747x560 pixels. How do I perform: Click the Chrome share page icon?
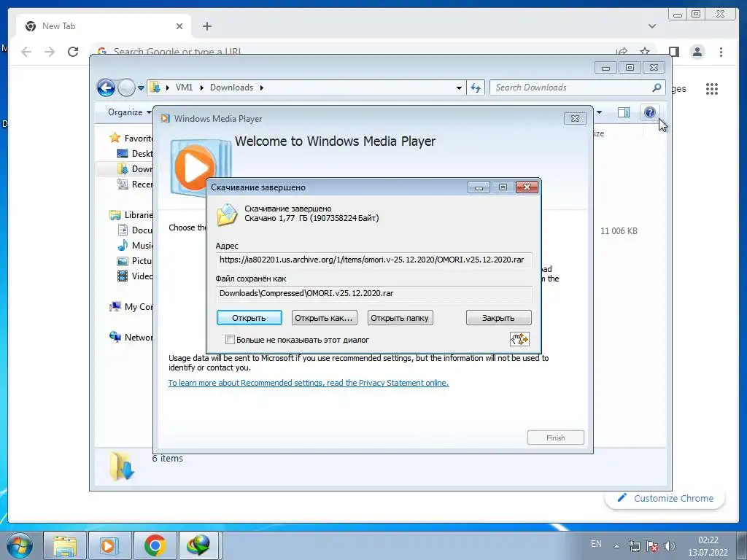point(622,52)
